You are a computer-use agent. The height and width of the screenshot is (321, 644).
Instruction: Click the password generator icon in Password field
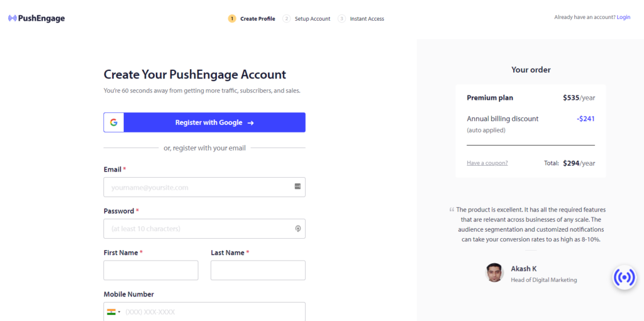298,229
